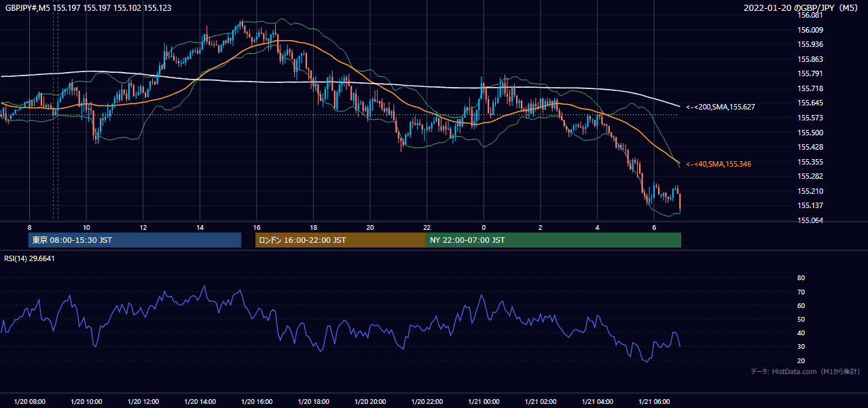
Task: Click the hour label 12 under the price chart
Action: coord(143,227)
